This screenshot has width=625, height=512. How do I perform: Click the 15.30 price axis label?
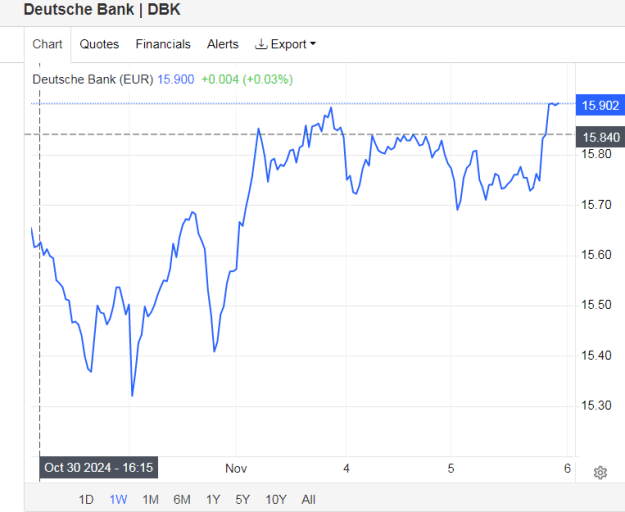(596, 406)
